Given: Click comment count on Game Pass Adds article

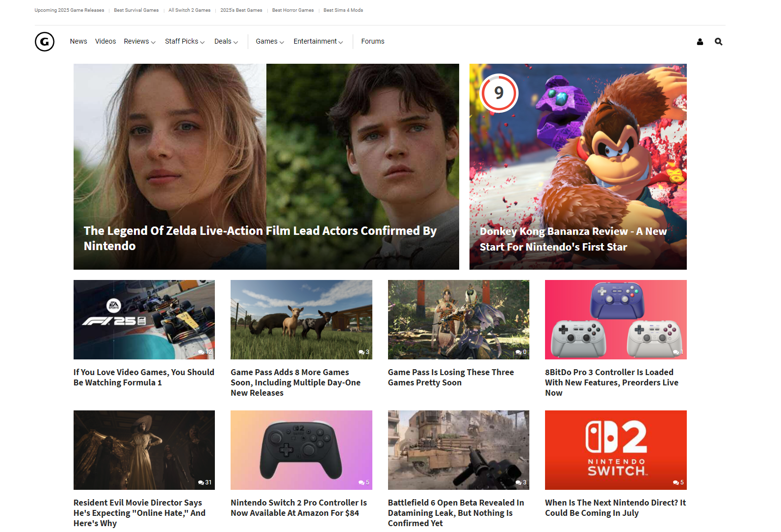Looking at the screenshot, I should (364, 352).
